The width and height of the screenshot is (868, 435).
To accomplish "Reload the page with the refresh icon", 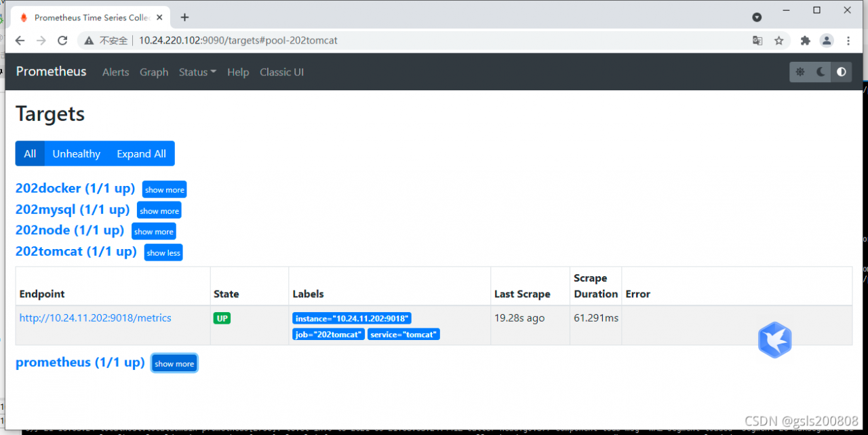I will click(62, 41).
